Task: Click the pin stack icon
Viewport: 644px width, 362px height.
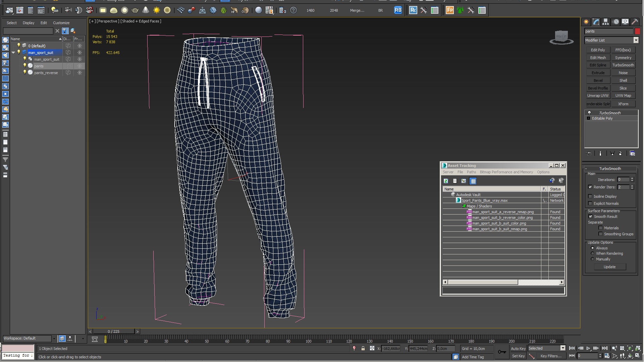Action: 589,154
